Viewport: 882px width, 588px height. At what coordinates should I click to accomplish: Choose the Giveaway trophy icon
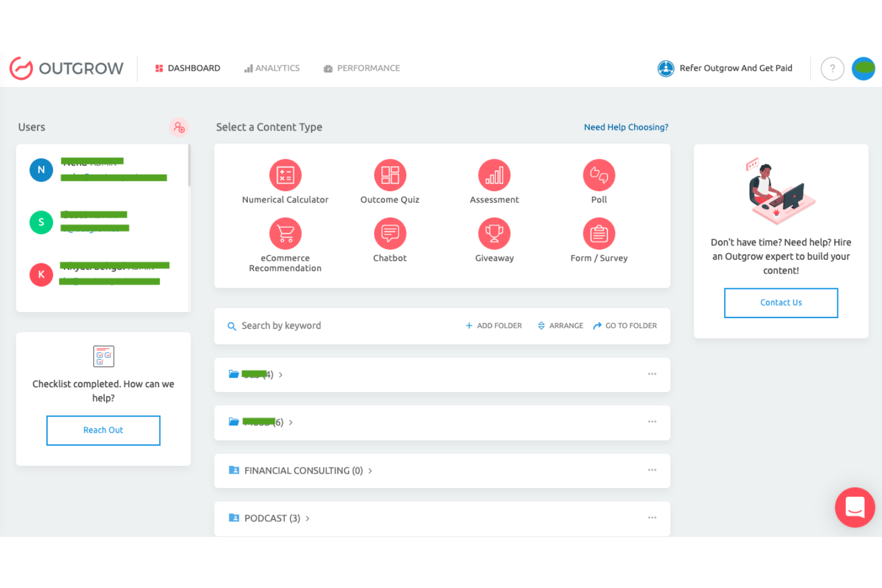tap(494, 234)
